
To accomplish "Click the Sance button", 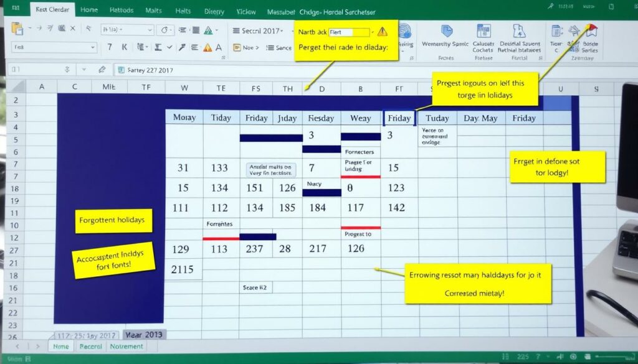I will [279, 47].
